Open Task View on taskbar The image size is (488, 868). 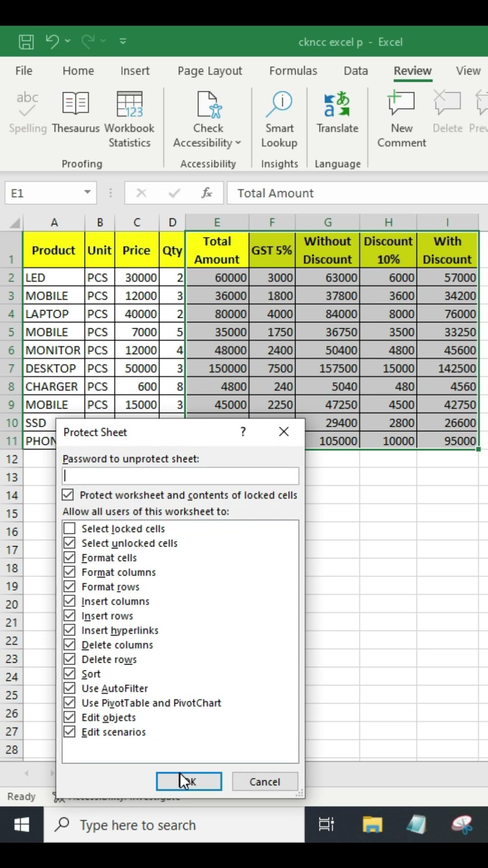(326, 825)
